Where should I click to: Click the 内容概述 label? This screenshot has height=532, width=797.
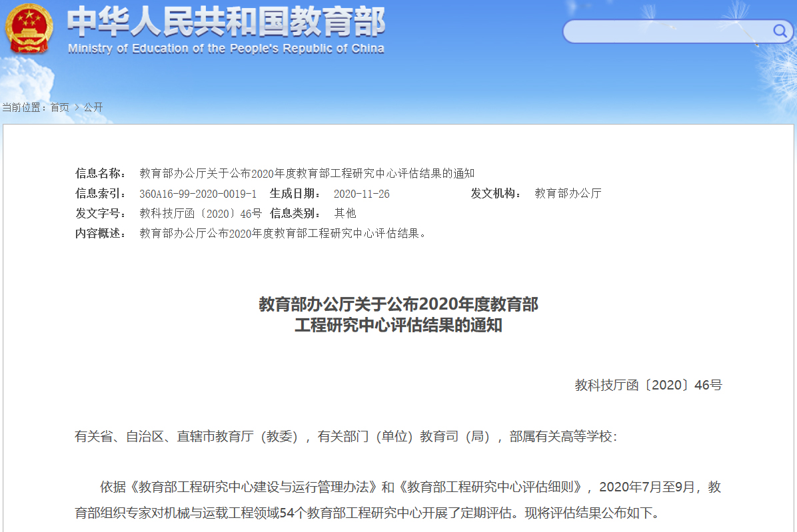(x=101, y=234)
